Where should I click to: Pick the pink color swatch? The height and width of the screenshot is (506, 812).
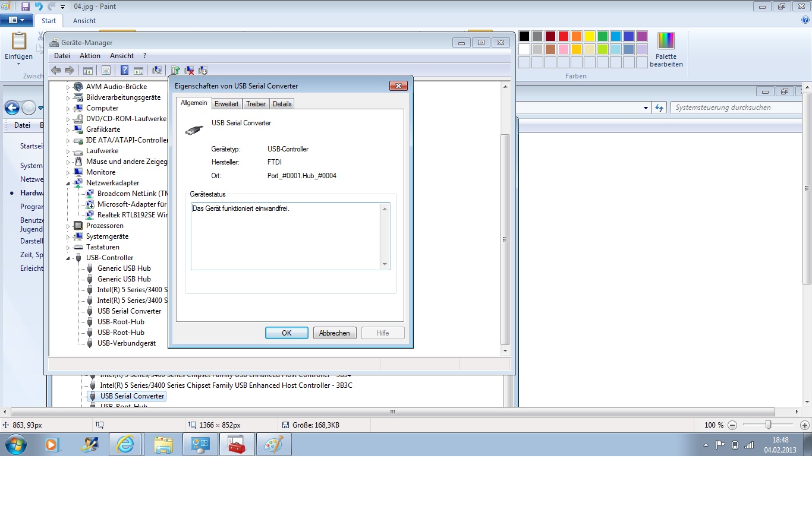tap(564, 49)
